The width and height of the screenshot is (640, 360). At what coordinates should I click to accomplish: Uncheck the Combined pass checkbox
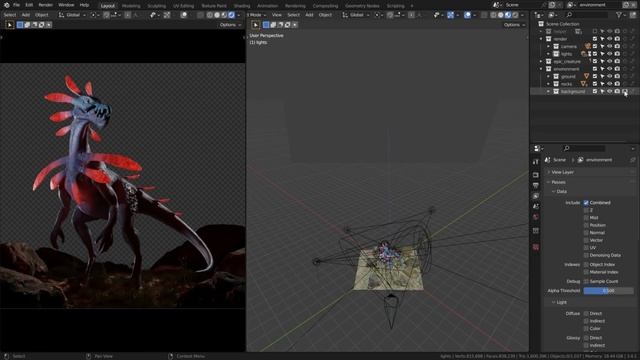point(586,202)
